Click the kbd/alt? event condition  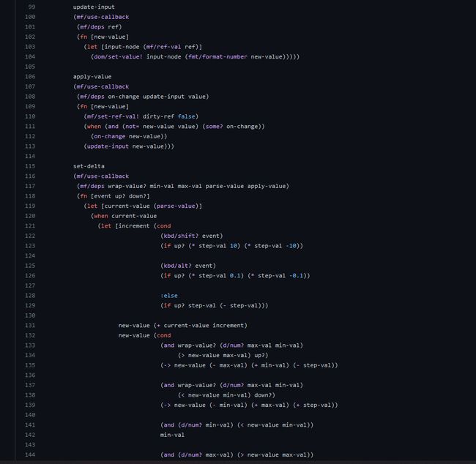tap(188, 266)
